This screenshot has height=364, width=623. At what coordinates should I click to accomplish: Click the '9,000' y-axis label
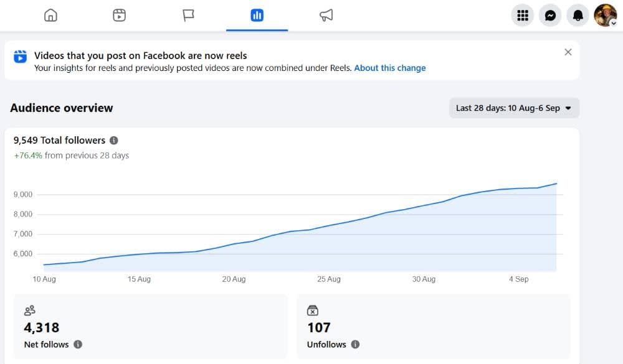pos(23,195)
